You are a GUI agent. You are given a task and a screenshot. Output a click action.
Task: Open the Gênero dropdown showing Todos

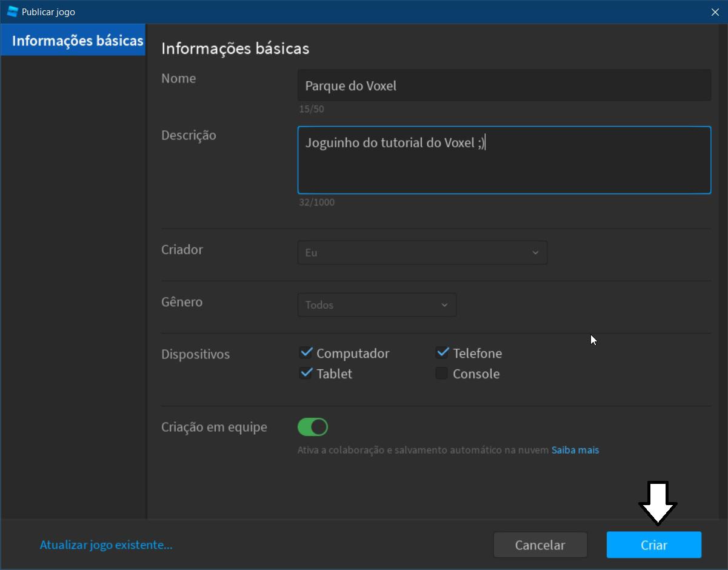point(377,305)
